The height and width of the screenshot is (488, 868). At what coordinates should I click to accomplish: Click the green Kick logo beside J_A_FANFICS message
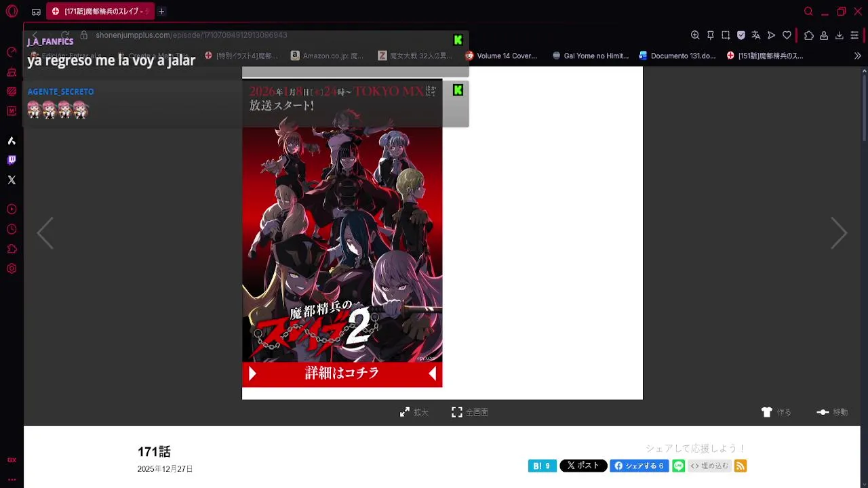458,40
